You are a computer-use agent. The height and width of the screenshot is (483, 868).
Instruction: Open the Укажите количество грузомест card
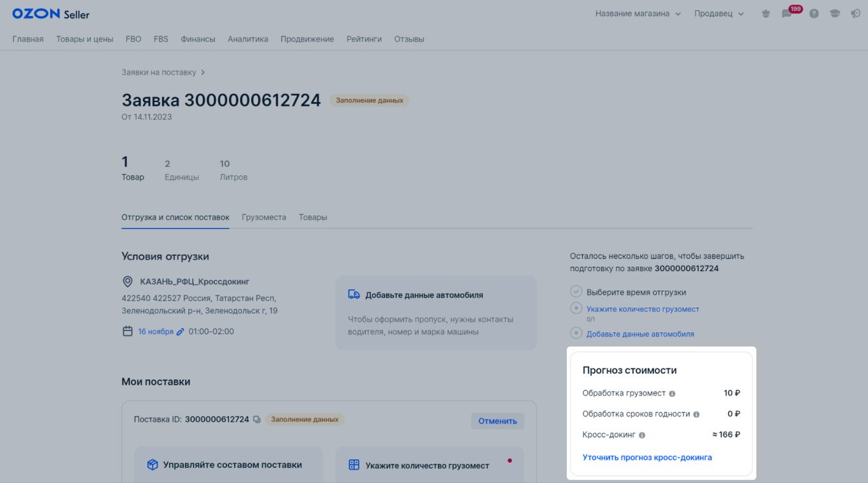[x=430, y=464]
